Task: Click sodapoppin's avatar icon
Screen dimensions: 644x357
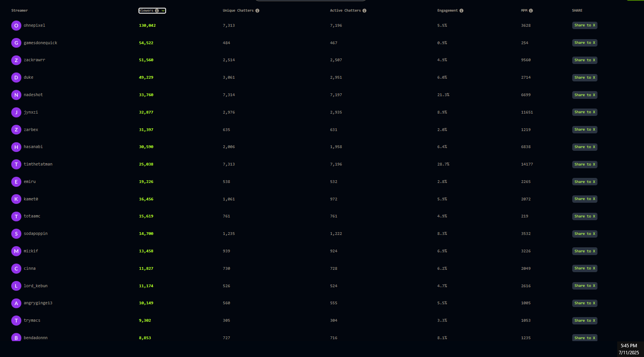Action: pyautogui.click(x=16, y=234)
